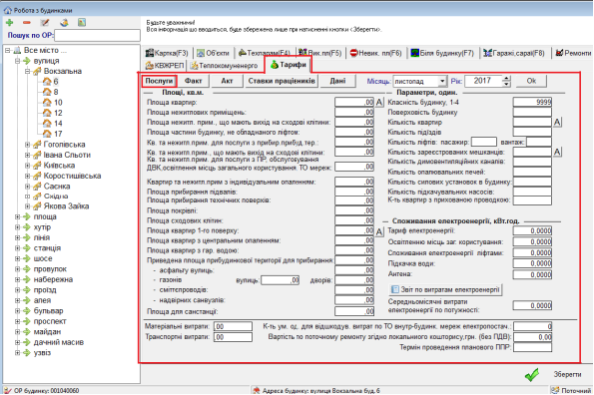Open the Ремонти tab

(573, 53)
